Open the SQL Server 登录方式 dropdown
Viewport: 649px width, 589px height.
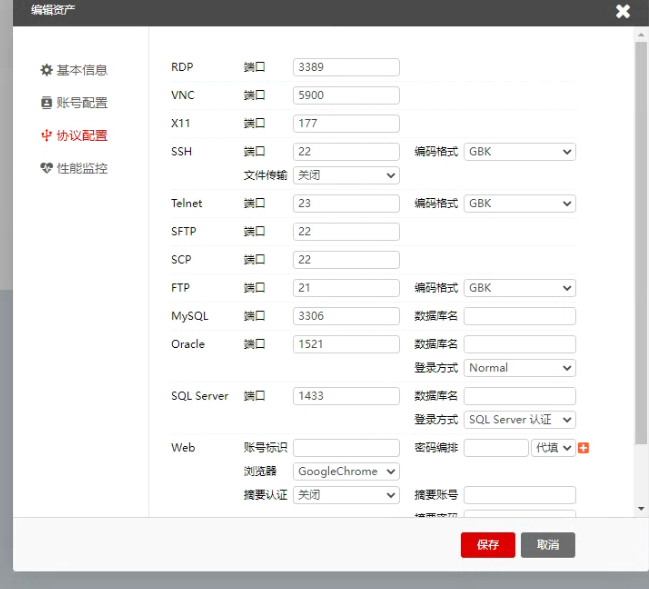coord(519,420)
